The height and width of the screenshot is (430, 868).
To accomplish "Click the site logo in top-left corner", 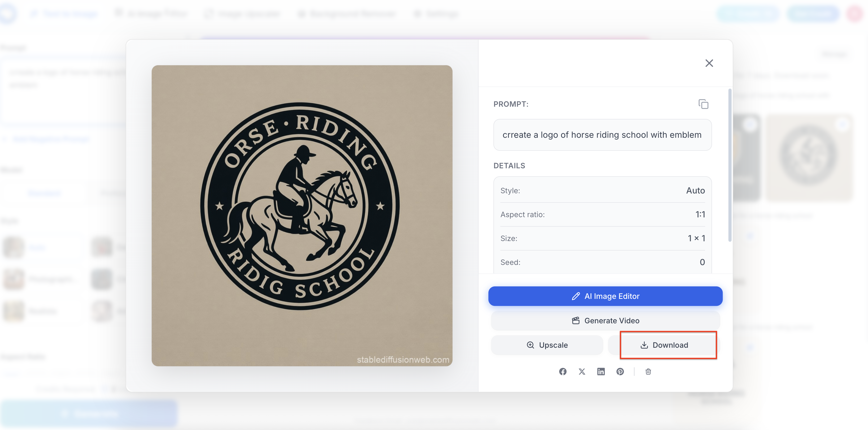I will click(8, 14).
